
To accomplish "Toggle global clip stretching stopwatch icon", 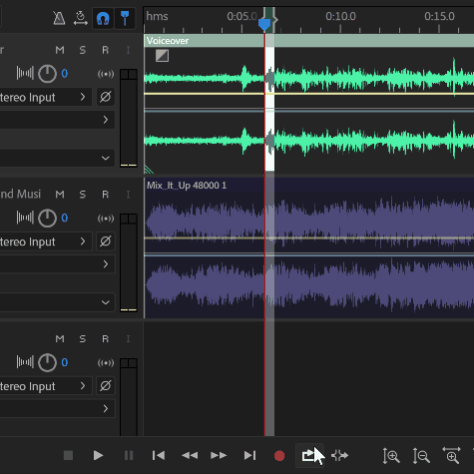I will click(x=81, y=18).
